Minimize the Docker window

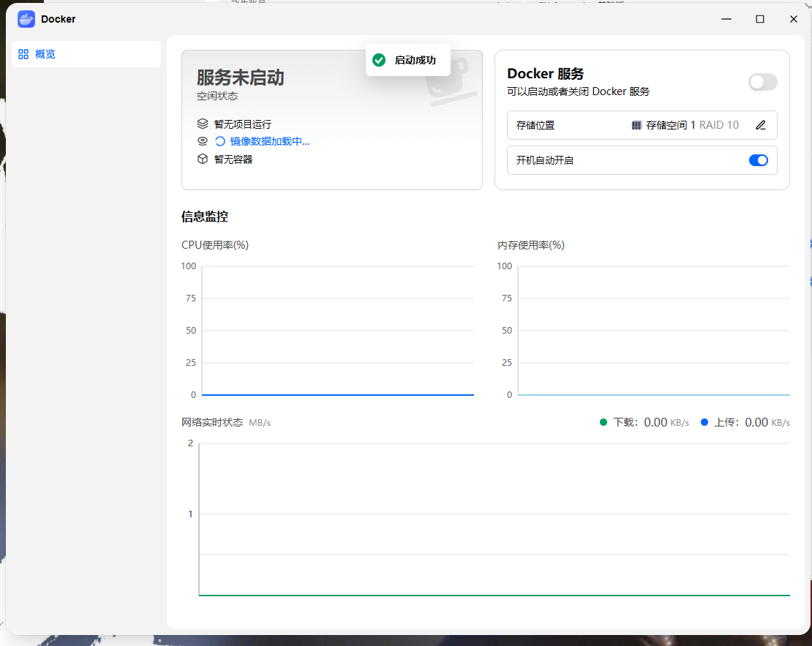click(x=726, y=19)
